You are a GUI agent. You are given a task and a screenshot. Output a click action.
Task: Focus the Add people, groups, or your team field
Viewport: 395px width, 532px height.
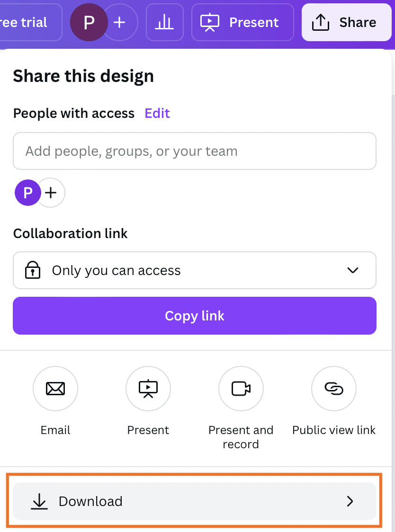click(x=195, y=151)
